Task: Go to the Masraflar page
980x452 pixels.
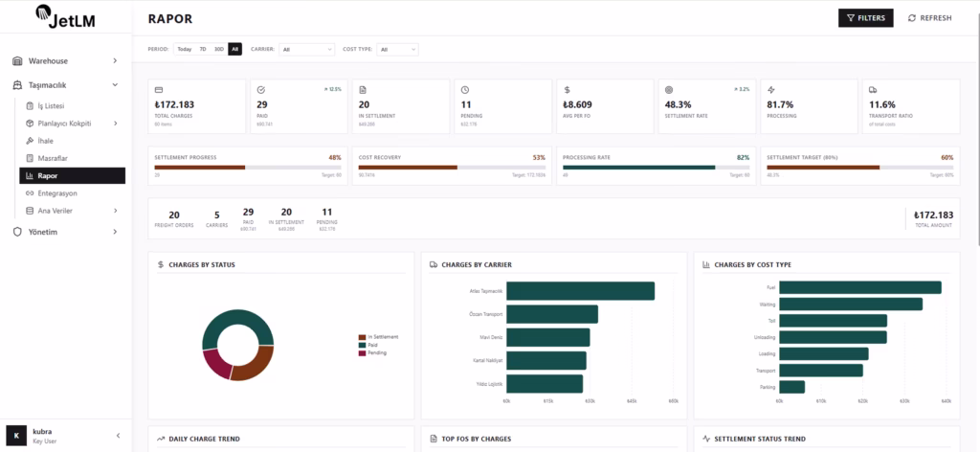Action: (53, 158)
